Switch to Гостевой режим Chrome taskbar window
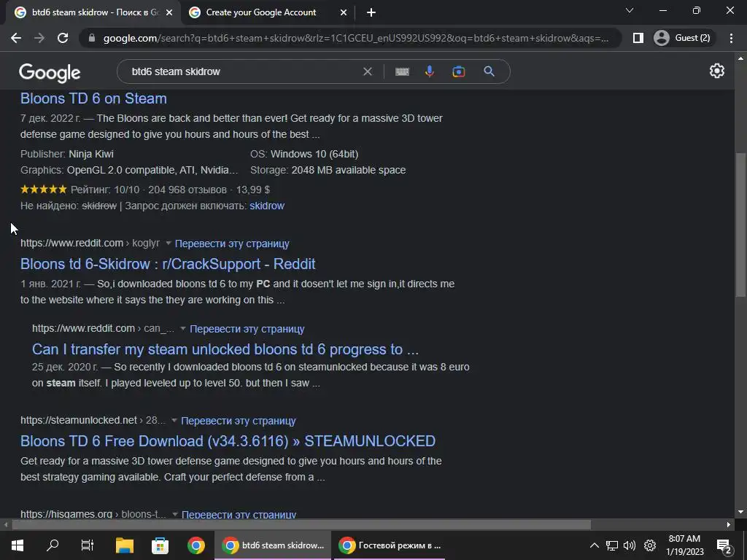The image size is (747, 560). 390,545
